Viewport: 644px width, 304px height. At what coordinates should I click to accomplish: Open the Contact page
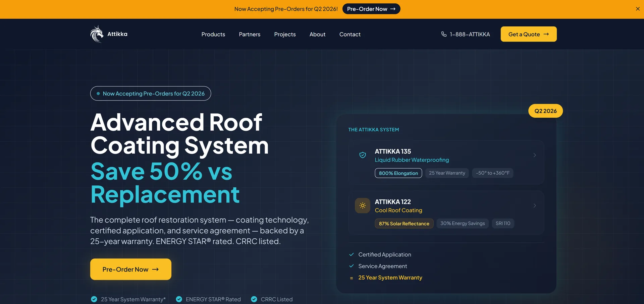pos(350,34)
